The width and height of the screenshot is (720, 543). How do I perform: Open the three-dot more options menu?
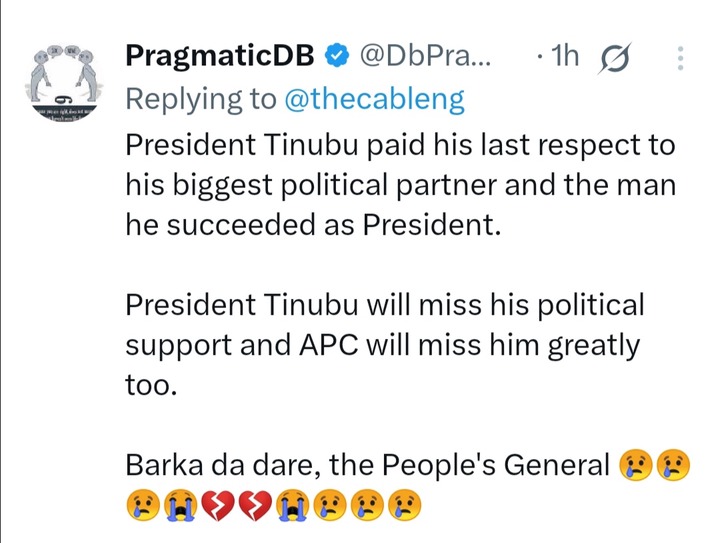click(x=681, y=58)
